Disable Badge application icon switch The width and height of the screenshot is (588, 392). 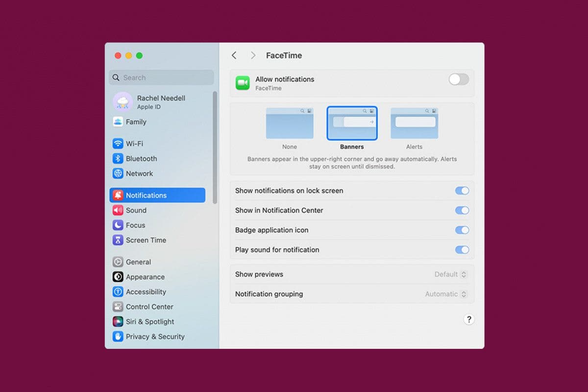point(462,230)
